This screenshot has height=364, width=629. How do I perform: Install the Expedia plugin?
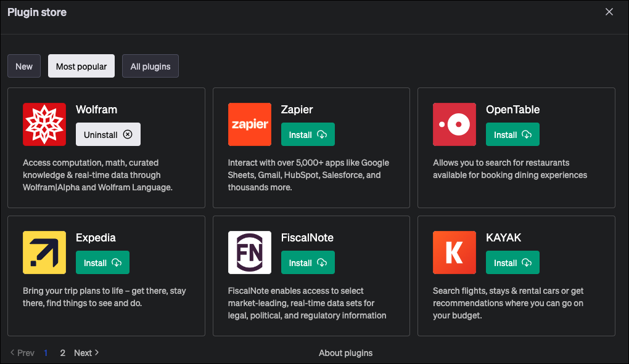[x=102, y=263]
